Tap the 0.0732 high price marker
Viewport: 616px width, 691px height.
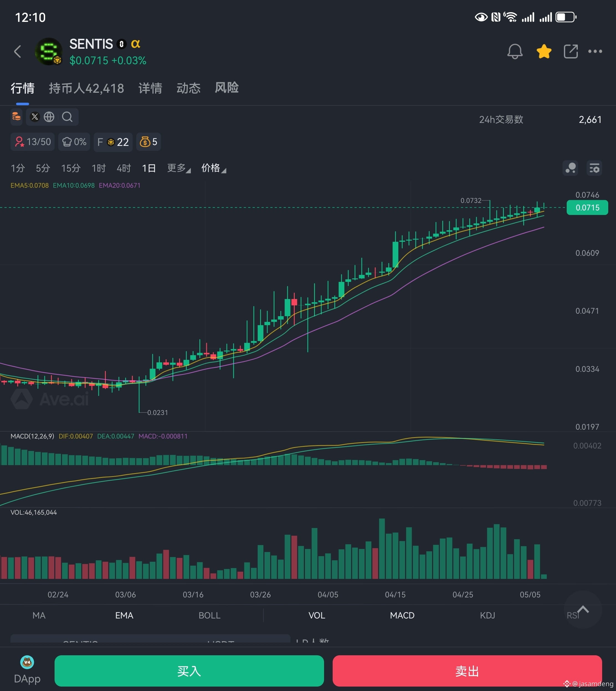pyautogui.click(x=471, y=200)
